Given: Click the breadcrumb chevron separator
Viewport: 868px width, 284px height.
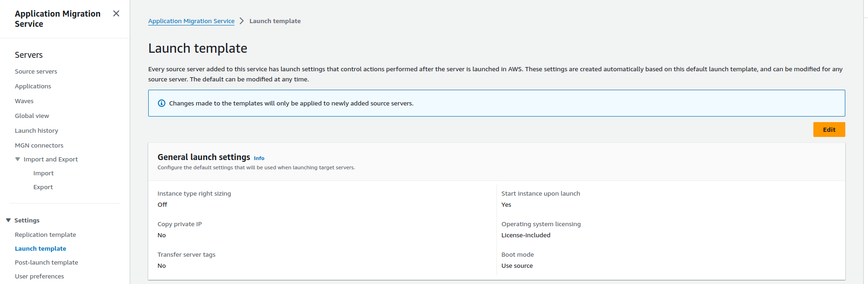Looking at the screenshot, I should (242, 21).
